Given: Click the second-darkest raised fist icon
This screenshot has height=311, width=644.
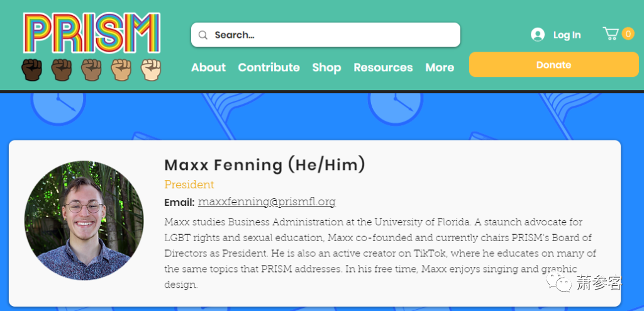Looking at the screenshot, I should [62, 69].
